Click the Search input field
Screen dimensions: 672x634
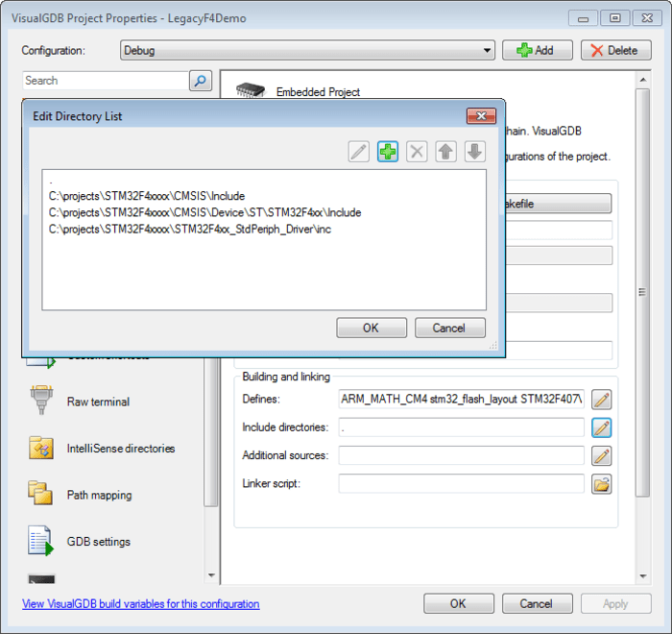click(106, 81)
